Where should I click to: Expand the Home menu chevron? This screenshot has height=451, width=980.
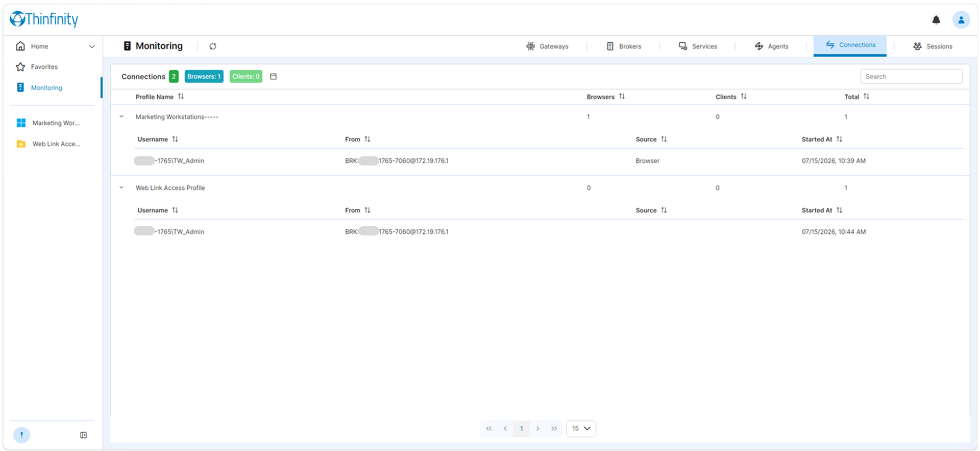(x=92, y=46)
